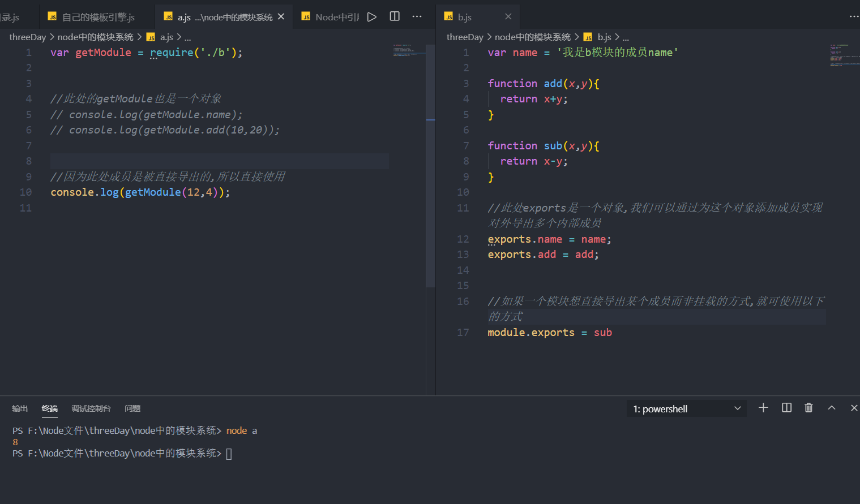Open more actions menu for left editor
Viewport: 860px width, 504px height.
[417, 16]
